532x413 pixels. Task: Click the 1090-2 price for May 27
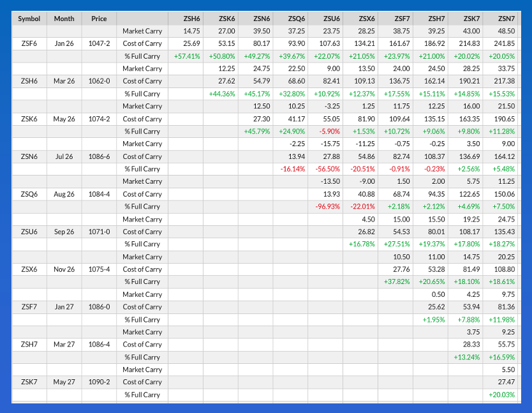pos(99,382)
